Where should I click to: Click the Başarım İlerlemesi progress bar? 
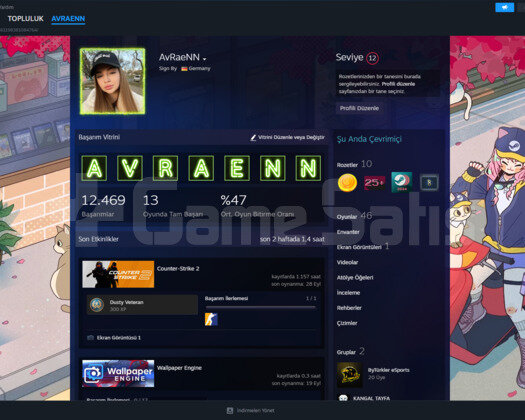point(260,307)
